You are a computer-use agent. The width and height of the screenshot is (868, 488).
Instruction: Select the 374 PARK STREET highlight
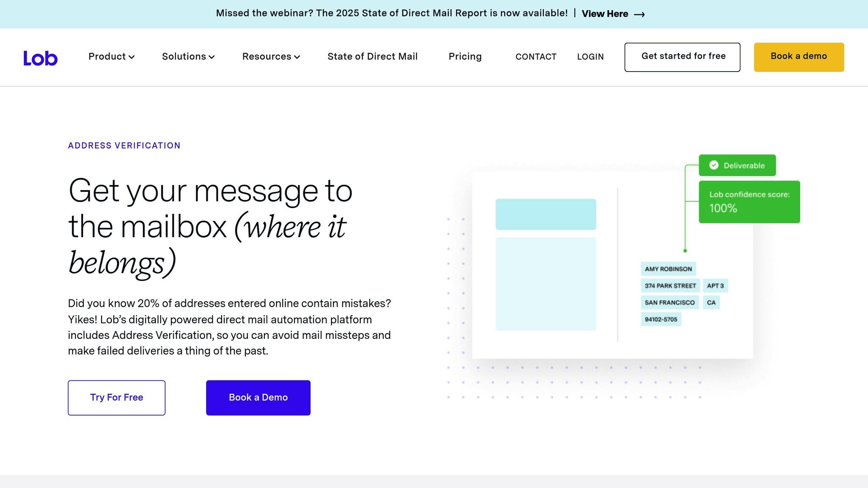pos(670,286)
